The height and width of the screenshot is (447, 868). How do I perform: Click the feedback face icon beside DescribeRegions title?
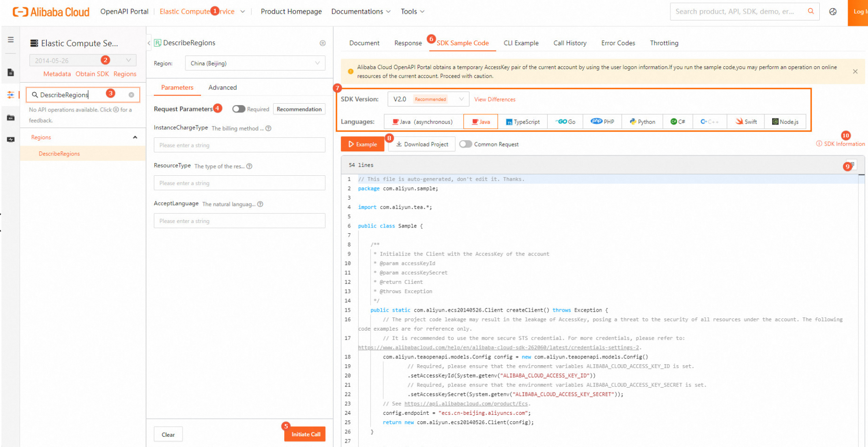pos(322,43)
